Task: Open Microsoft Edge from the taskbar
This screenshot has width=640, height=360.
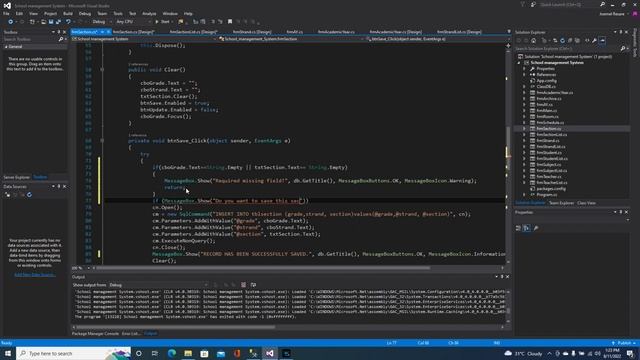Action: 172,353
